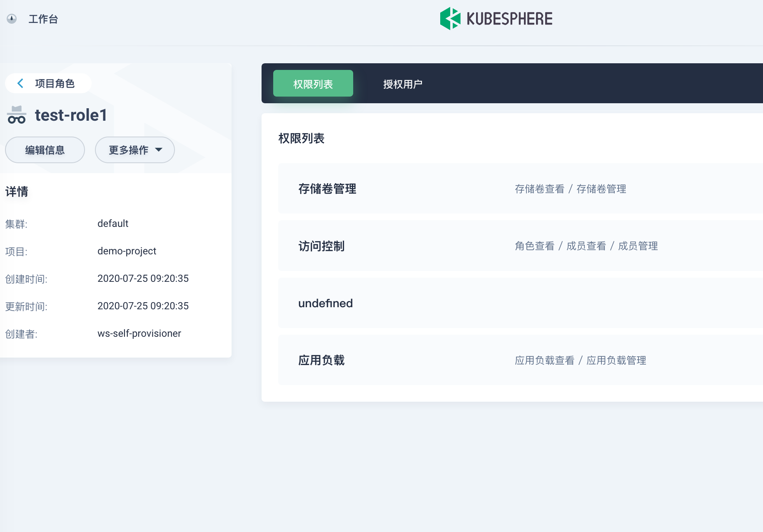Click the 创建时间 timestamp value
763x532 pixels.
pyautogui.click(x=143, y=278)
